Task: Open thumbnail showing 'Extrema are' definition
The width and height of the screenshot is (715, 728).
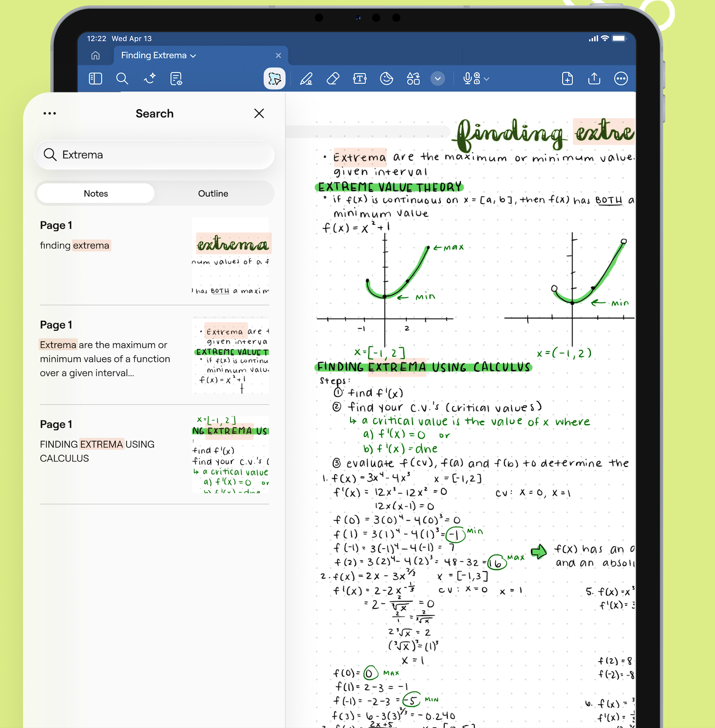Action: click(x=230, y=355)
